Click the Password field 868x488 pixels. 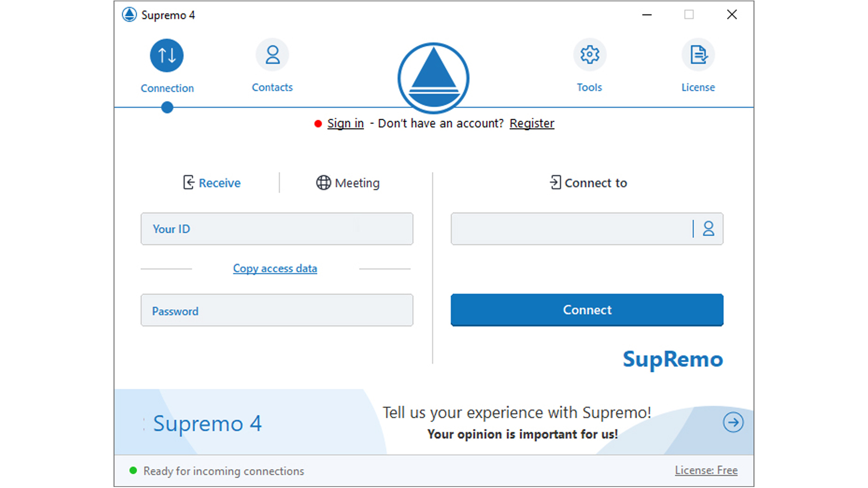click(277, 310)
